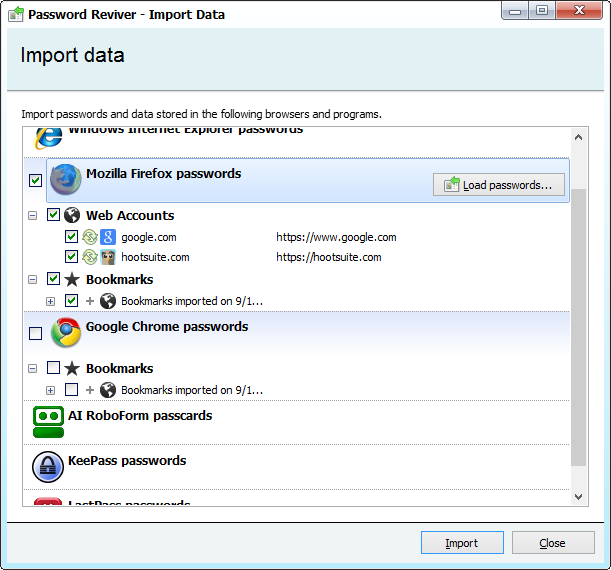Click the Internet Explorer logo icon

pyautogui.click(x=48, y=138)
